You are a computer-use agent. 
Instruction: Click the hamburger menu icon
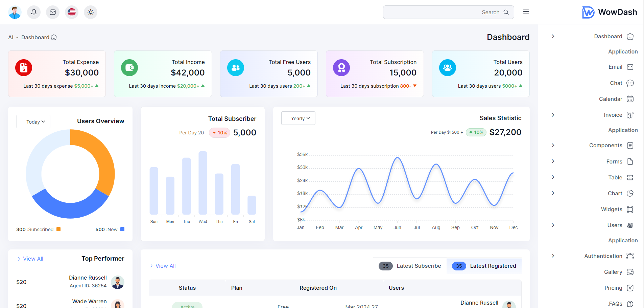526,12
